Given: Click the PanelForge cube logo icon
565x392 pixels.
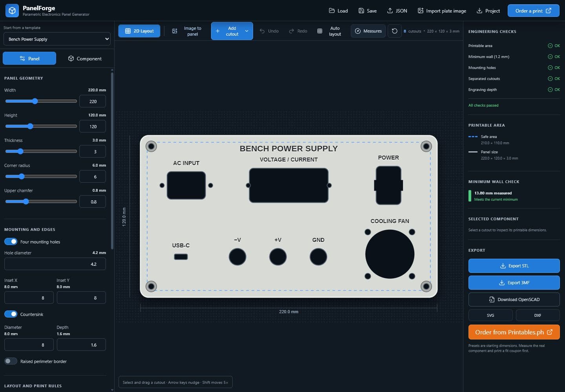Looking at the screenshot, I should pos(12,11).
